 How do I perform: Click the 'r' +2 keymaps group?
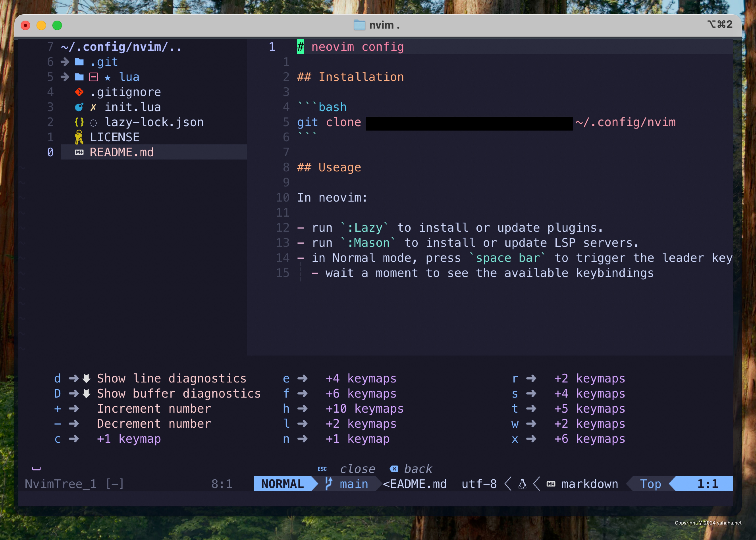coord(568,378)
